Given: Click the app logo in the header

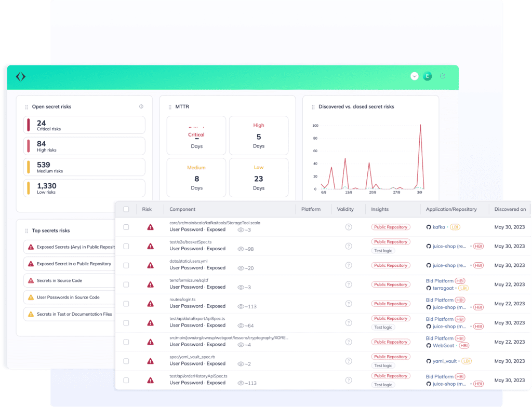Looking at the screenshot, I should (20, 77).
